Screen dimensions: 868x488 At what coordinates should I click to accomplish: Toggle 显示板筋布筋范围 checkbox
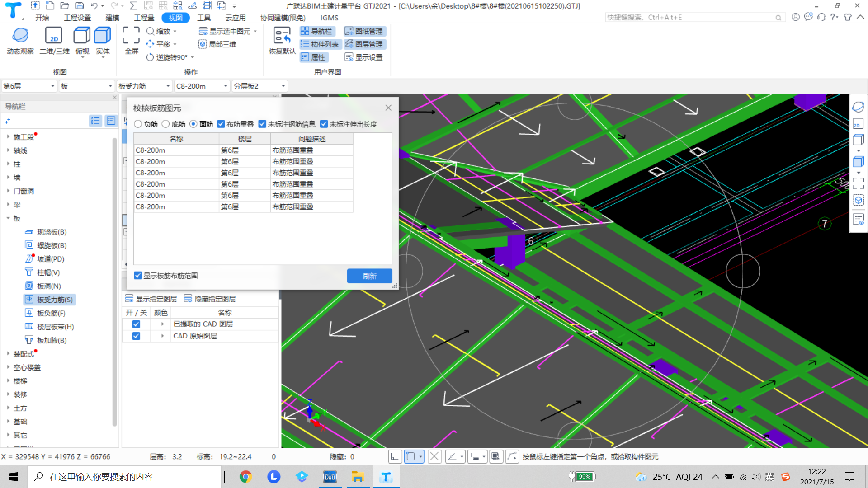(138, 276)
